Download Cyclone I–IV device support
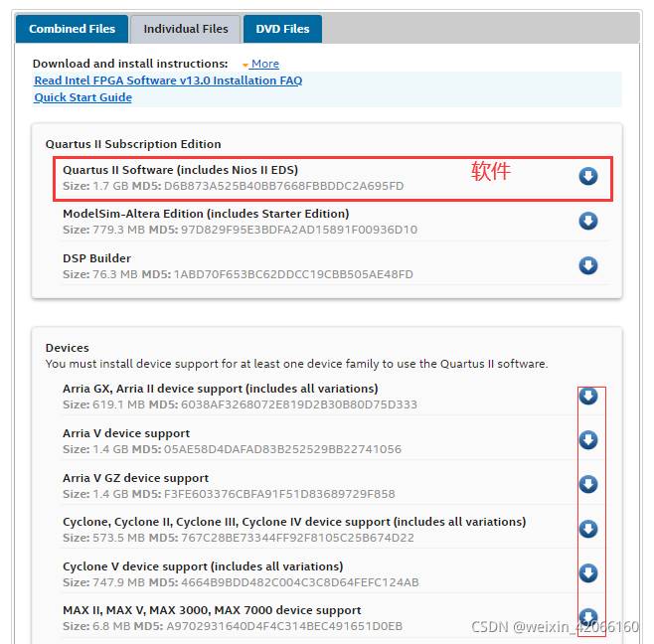This screenshot has height=644, width=654. (588, 529)
